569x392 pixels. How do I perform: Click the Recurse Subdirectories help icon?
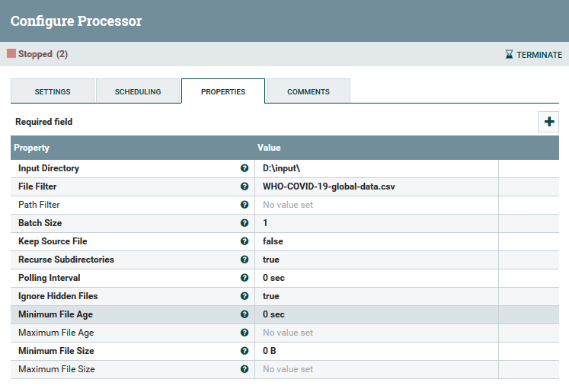point(245,260)
